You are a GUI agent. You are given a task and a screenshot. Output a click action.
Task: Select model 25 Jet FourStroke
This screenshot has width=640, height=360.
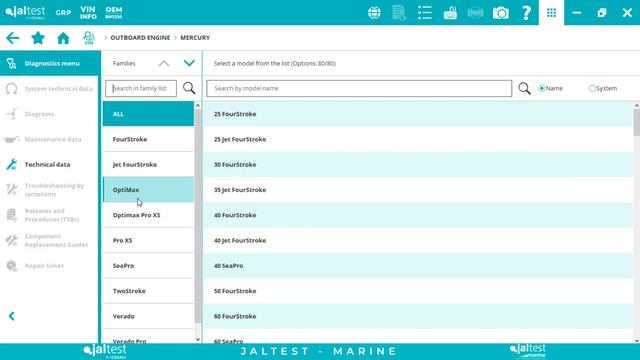coord(418,139)
